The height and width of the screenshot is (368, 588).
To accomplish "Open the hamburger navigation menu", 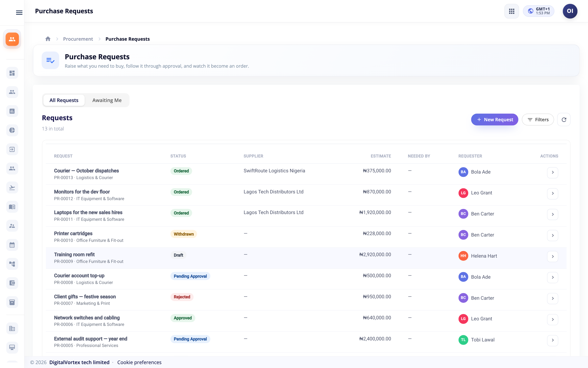I will pyautogui.click(x=19, y=12).
